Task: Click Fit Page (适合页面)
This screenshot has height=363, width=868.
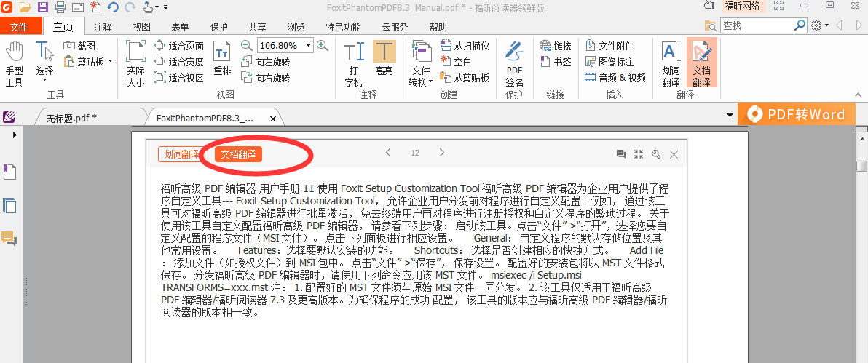Action: pos(179,46)
